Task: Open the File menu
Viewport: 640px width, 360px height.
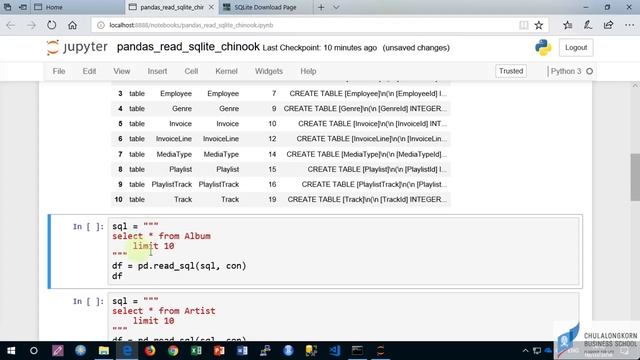Action: pyautogui.click(x=59, y=71)
